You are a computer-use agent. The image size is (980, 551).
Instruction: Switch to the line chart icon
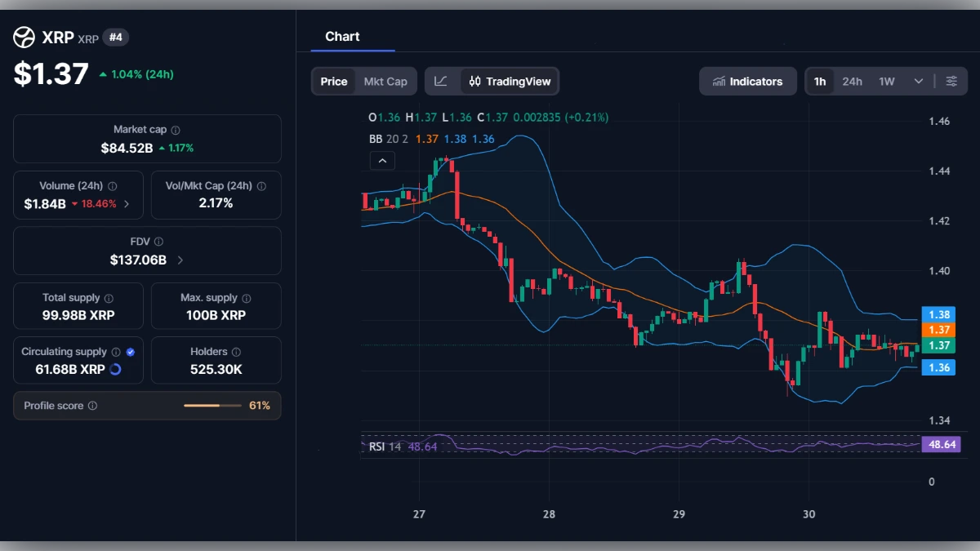tap(441, 81)
